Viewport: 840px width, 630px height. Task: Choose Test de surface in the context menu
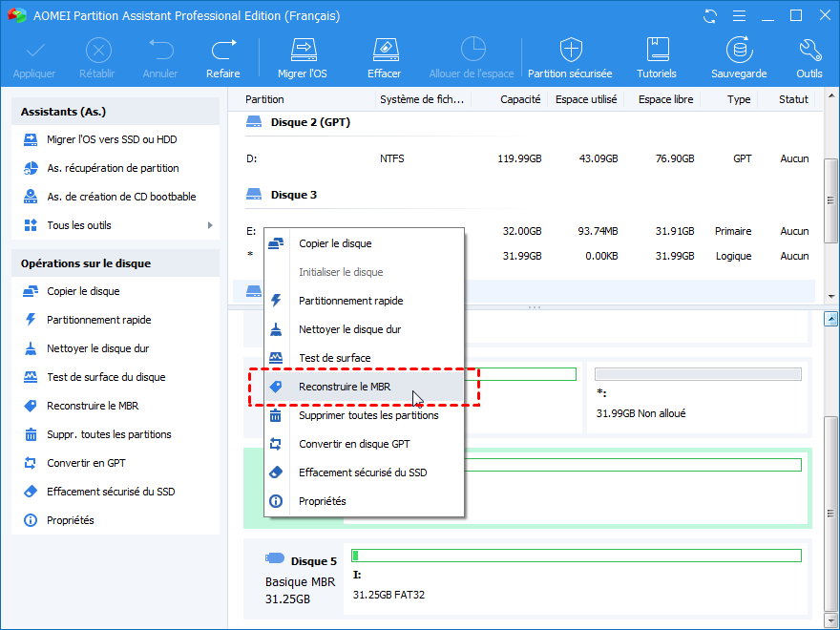click(365, 358)
